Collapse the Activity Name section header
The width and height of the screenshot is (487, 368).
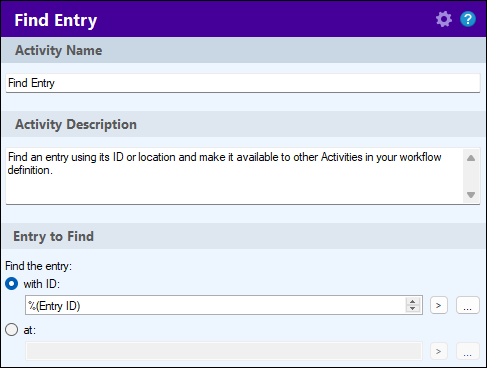coord(243,50)
